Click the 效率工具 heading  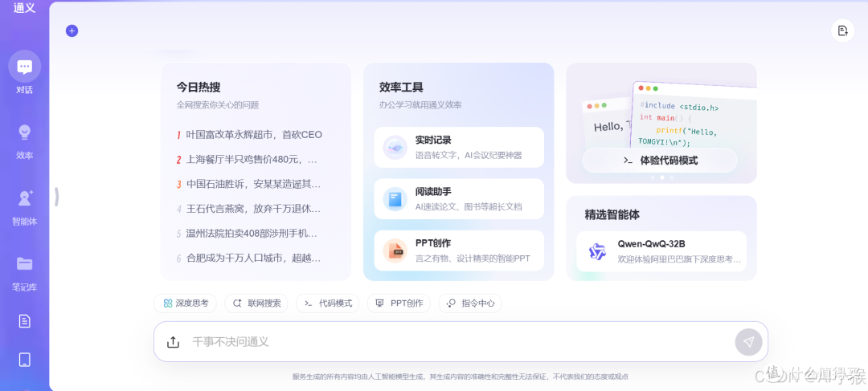(x=401, y=88)
